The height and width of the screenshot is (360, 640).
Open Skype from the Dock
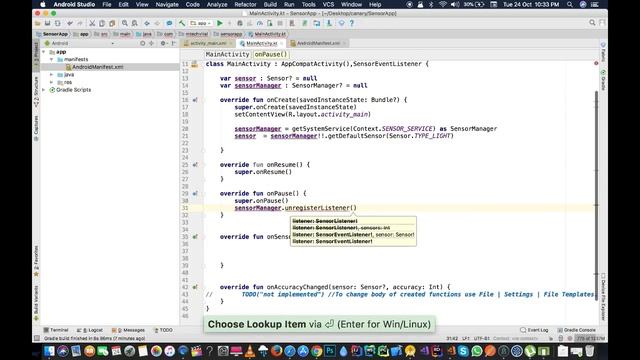tap(463, 351)
